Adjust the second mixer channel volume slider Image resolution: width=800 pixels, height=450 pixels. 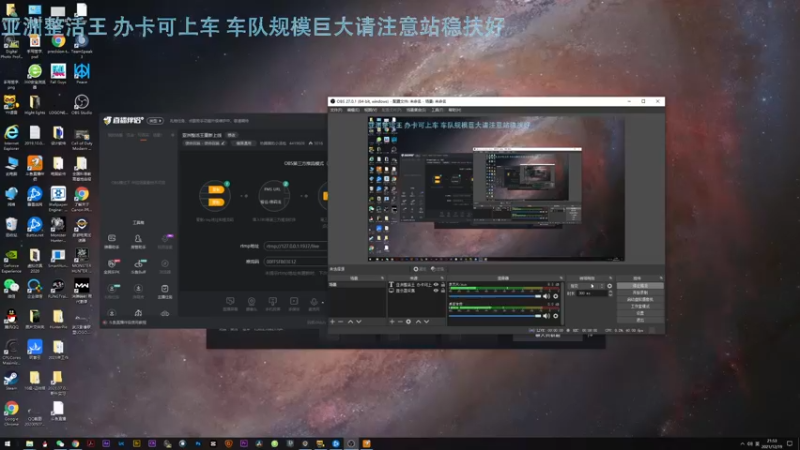tap(495, 316)
